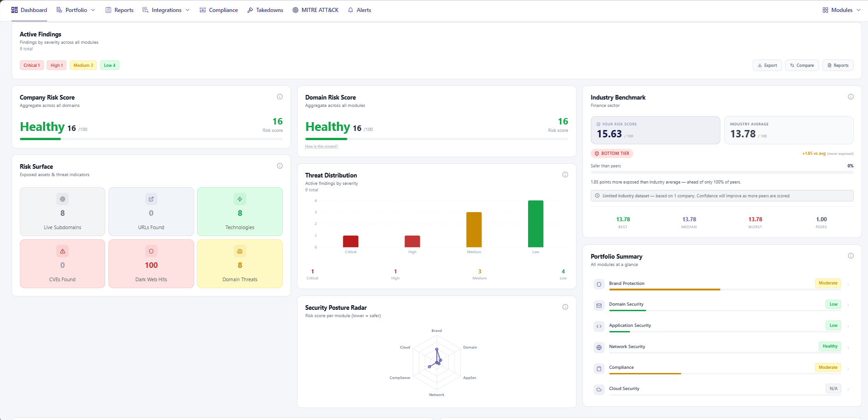Image resolution: width=868 pixels, height=420 pixels.
Task: Click the Compare button
Action: pos(802,65)
